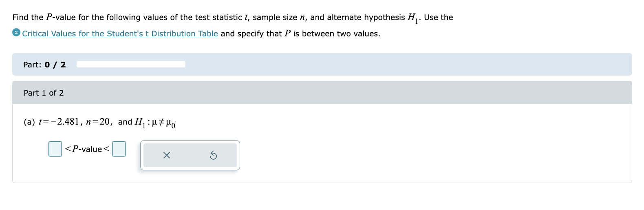Click the 'Part: 0 / 2' progress label
Screen dimensions: 644x210
[x=44, y=65]
